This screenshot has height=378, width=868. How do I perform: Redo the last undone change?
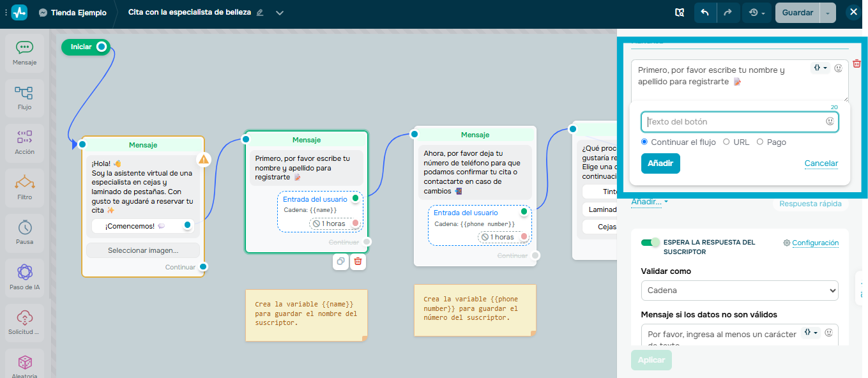click(728, 12)
